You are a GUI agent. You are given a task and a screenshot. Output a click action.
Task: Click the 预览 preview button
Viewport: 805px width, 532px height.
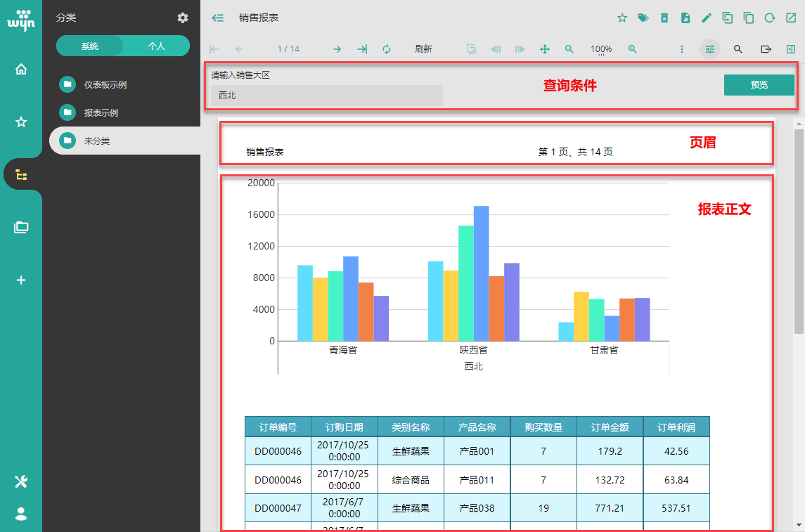tap(759, 85)
